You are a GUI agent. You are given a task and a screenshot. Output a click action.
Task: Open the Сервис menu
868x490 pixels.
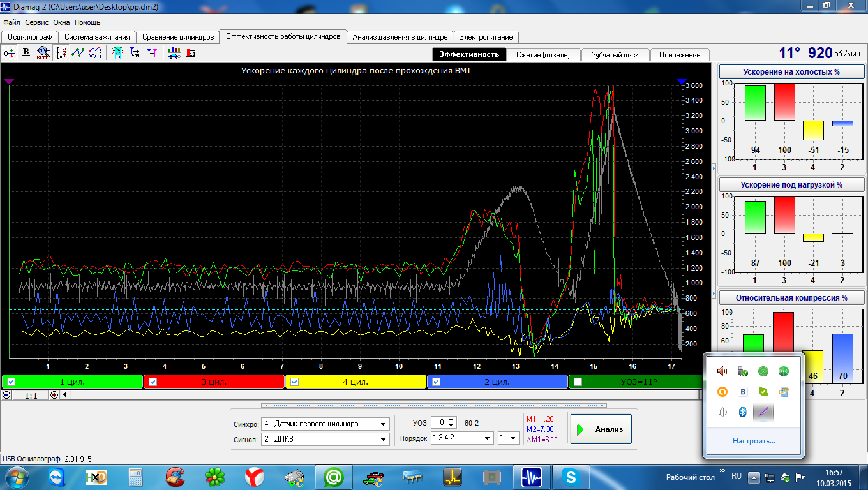[37, 22]
